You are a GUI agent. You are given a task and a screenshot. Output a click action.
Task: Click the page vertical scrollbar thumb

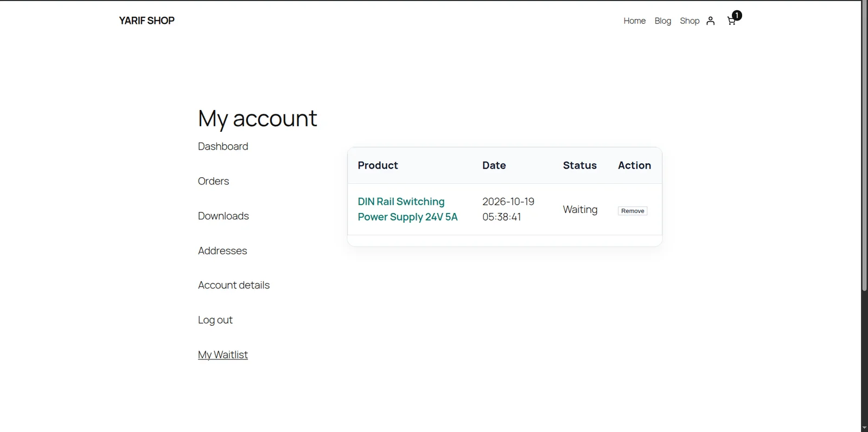[x=865, y=146]
